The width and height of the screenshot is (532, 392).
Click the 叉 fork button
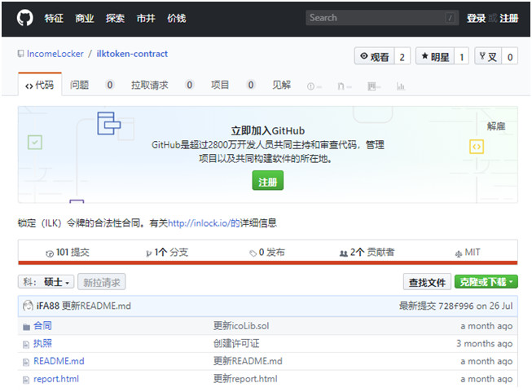click(x=488, y=56)
